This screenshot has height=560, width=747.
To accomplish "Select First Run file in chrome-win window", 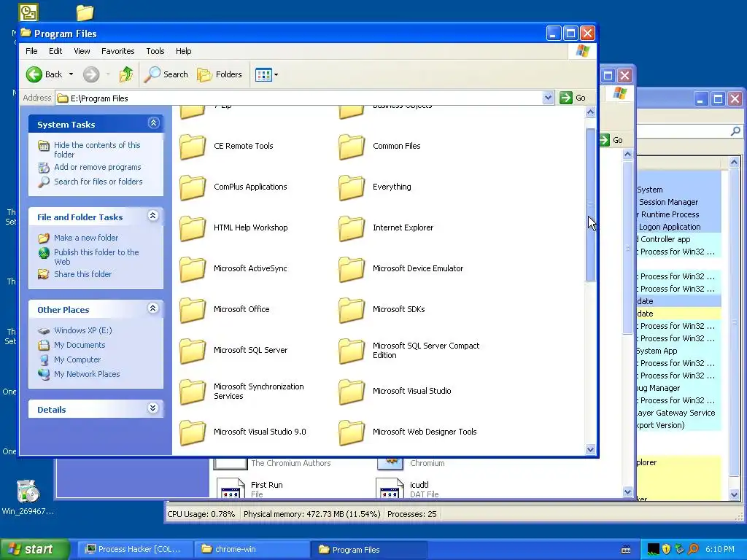I will [249, 488].
